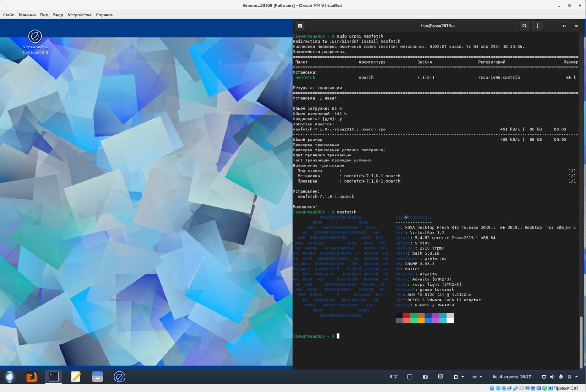Click the CPU: AMD FX-8120 line
586x392 pixels.
433,295
